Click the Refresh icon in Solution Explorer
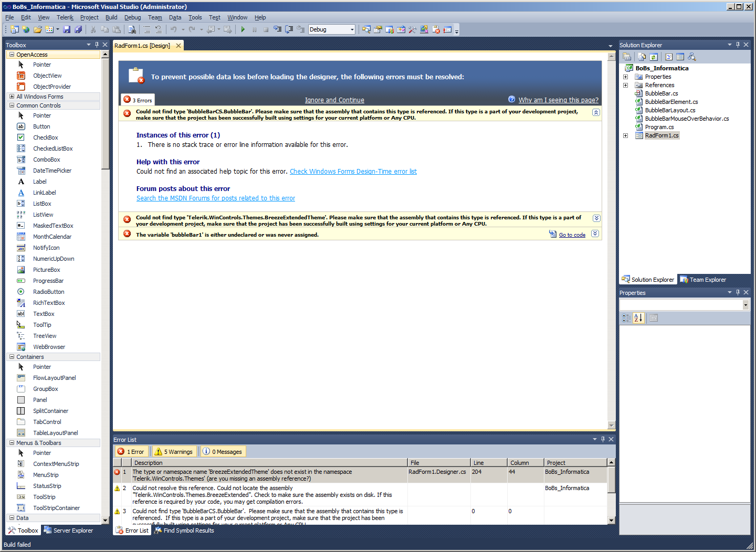Viewport: 756px width, 552px height. (654, 57)
